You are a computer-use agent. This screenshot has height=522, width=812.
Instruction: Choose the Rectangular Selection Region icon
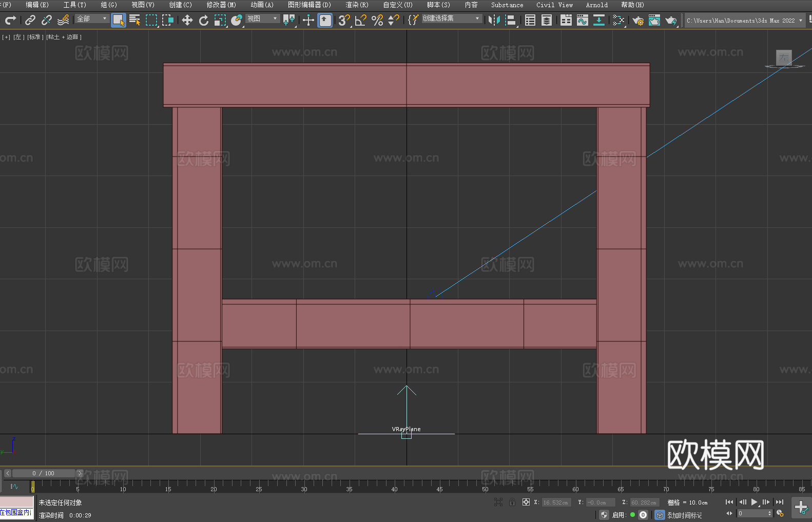tap(151, 20)
